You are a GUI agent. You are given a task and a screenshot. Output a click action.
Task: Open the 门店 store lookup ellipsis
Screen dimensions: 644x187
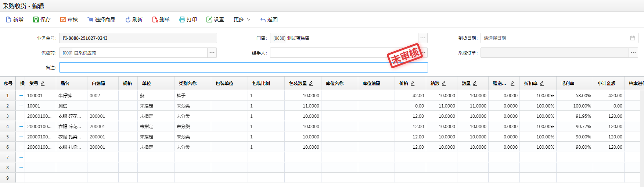pos(423,38)
